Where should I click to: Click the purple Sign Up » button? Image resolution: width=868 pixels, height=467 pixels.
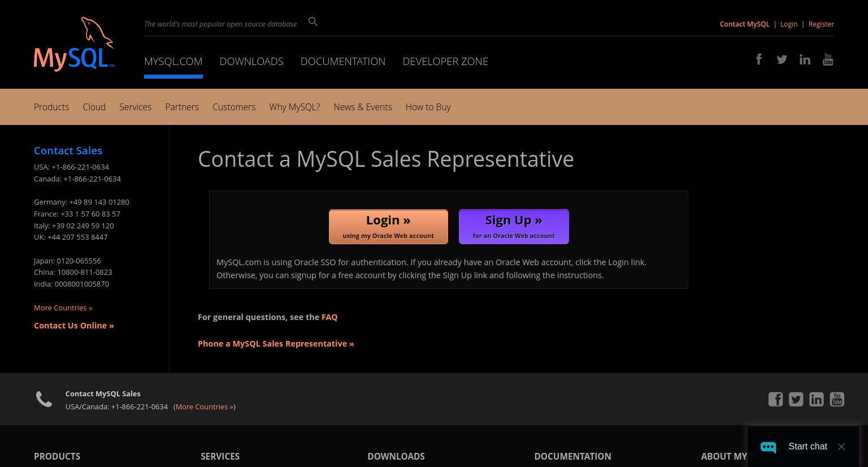coord(514,227)
